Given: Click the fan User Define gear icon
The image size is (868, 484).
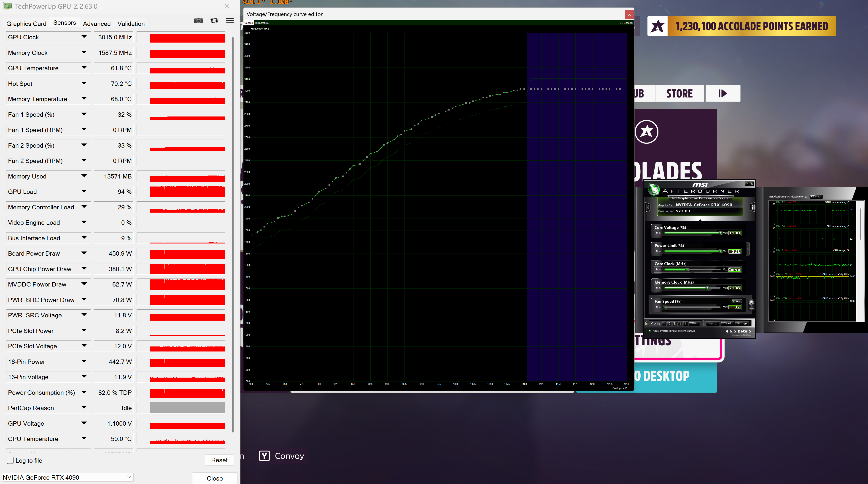Looking at the screenshot, I should coord(751,304).
